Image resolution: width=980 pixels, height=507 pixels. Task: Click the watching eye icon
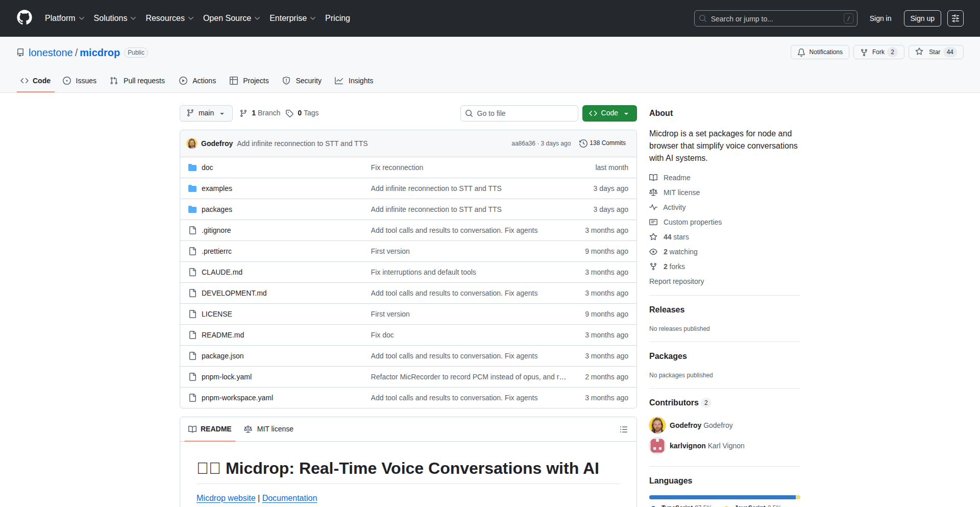tap(653, 252)
